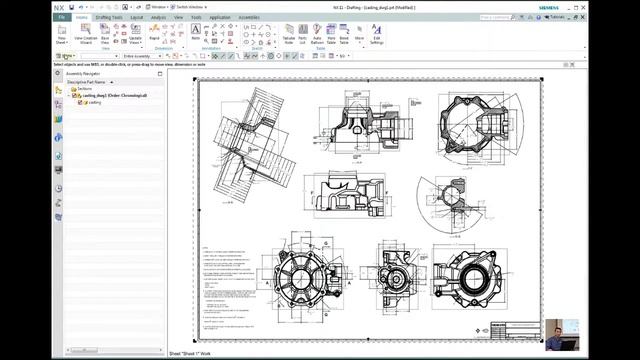
Task: Select the front view with A-A section markers
Action: [x=308, y=278]
